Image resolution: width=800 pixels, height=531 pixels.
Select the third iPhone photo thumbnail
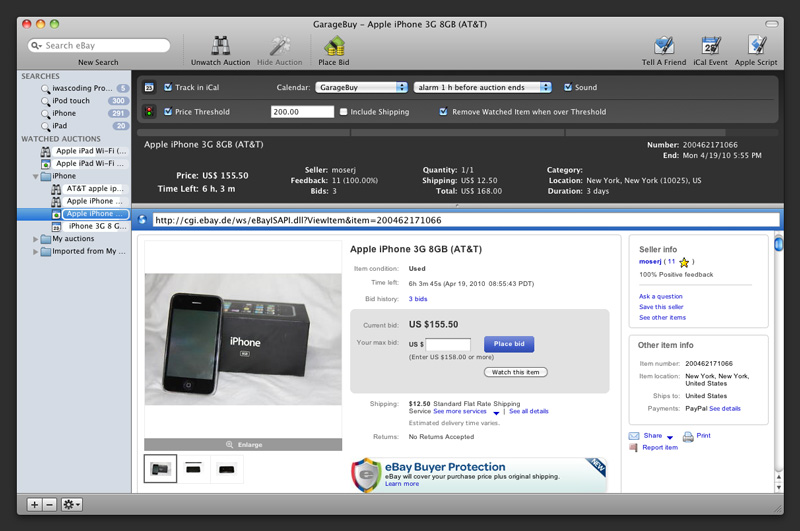(x=227, y=469)
